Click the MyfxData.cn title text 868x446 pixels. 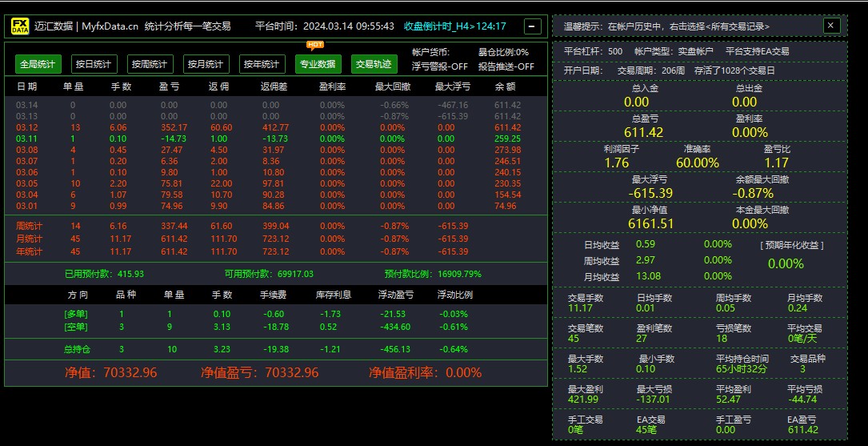(x=110, y=26)
